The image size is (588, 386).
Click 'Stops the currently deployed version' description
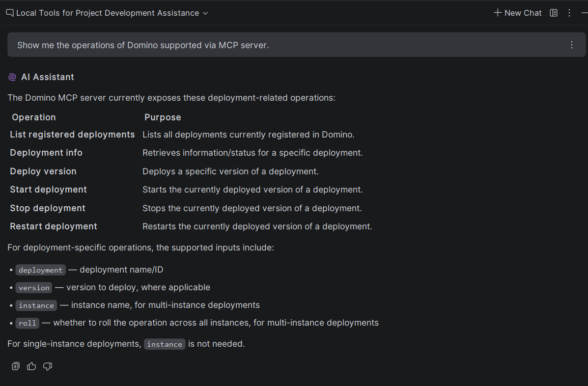pyautogui.click(x=252, y=208)
